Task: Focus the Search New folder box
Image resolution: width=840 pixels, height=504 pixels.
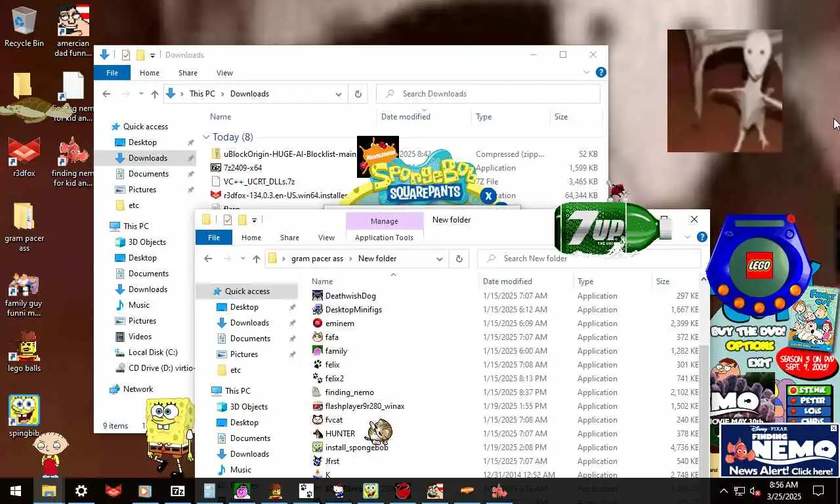Action: [x=589, y=259]
